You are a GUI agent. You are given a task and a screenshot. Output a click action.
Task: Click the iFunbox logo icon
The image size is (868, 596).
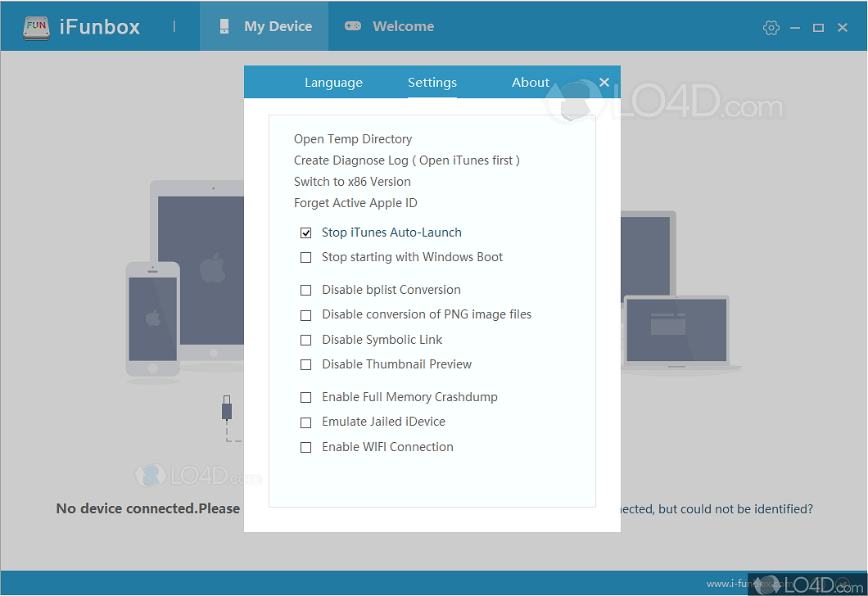36,27
